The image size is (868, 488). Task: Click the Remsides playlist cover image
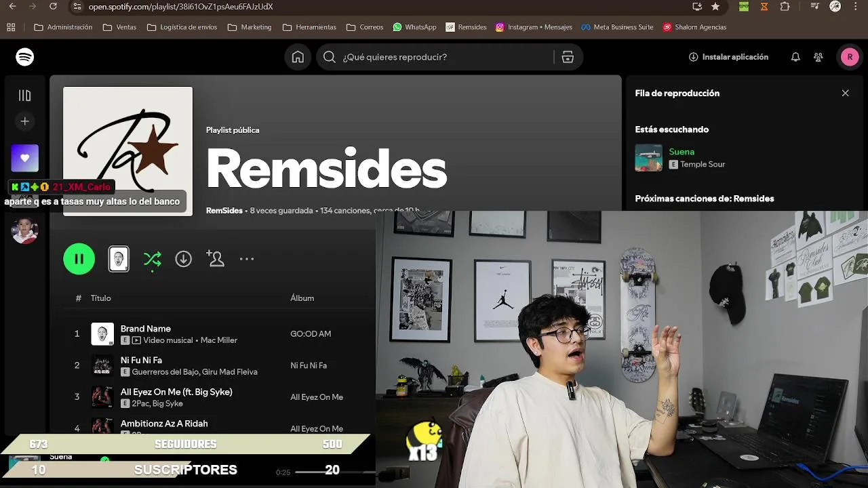click(128, 151)
